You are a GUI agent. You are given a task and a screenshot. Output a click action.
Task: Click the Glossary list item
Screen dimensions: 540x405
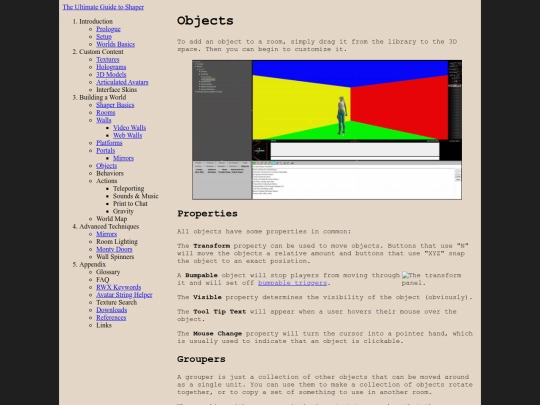click(x=108, y=272)
